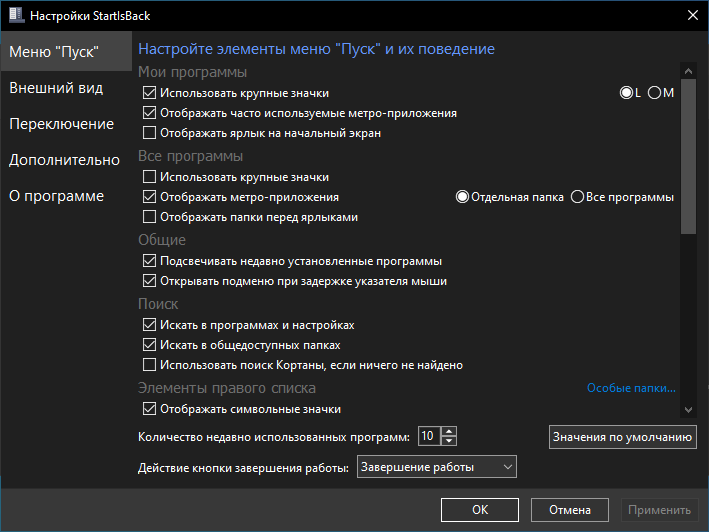The width and height of the screenshot is (709, 532).
Task: Close the StartIsBack settings window
Action: 692,15
